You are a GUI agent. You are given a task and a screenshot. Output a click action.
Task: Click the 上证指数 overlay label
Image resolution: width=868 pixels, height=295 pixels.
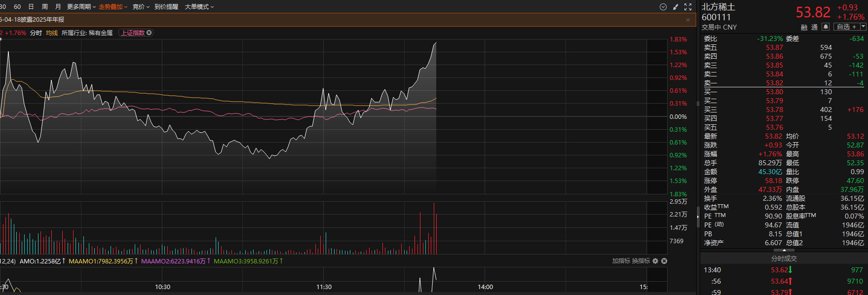[x=133, y=33]
